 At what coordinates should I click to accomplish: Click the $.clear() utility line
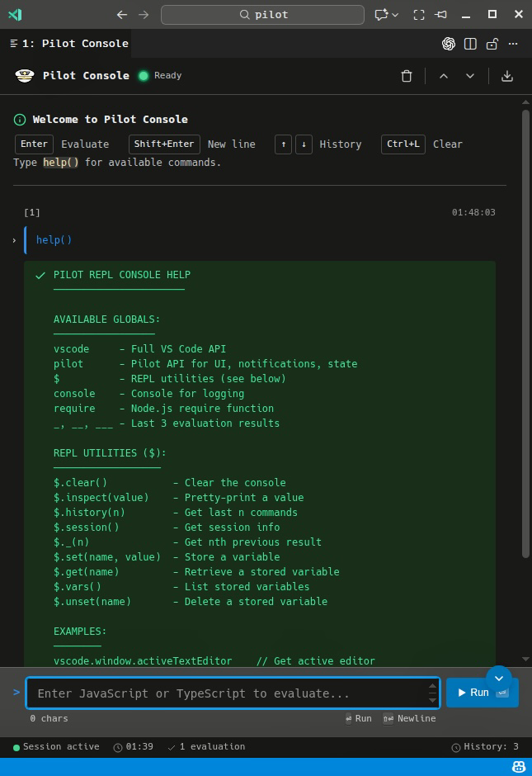(x=170, y=483)
